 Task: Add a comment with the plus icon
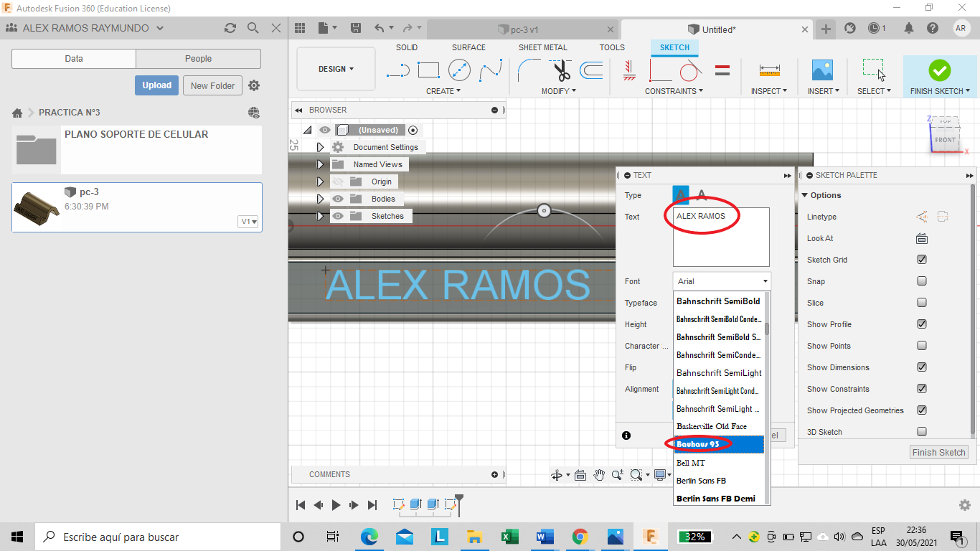[494, 474]
